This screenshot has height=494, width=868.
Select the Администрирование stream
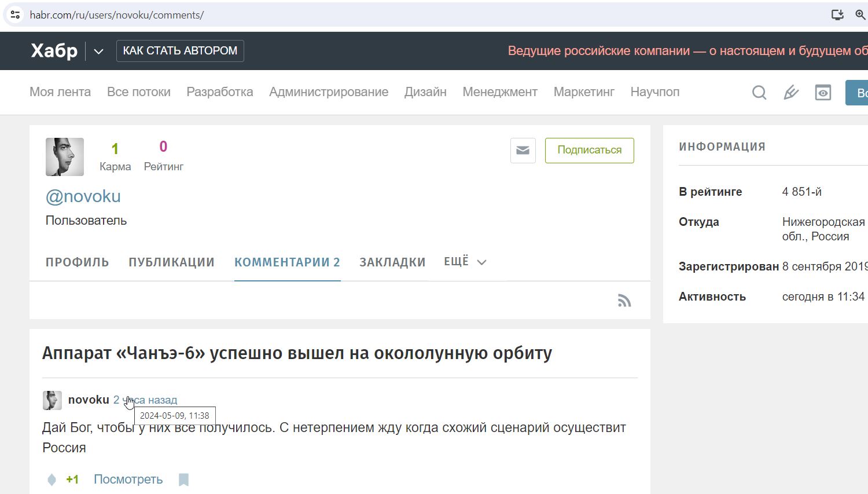tap(329, 92)
